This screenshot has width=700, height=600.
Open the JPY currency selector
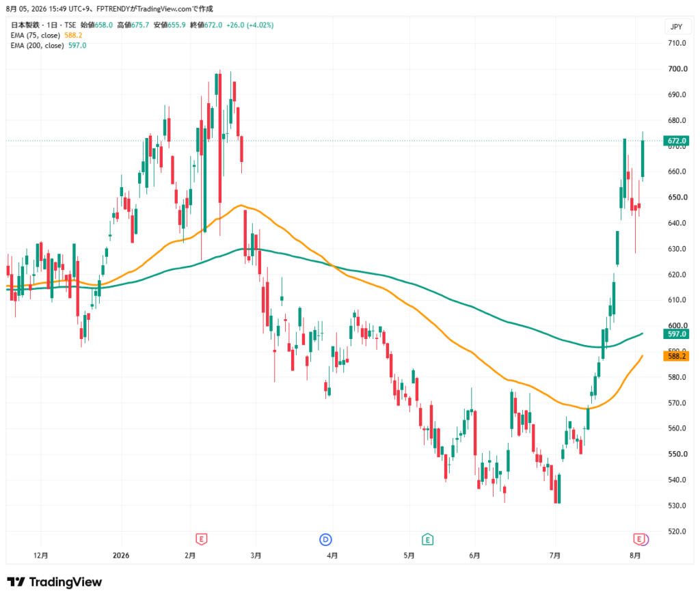676,27
